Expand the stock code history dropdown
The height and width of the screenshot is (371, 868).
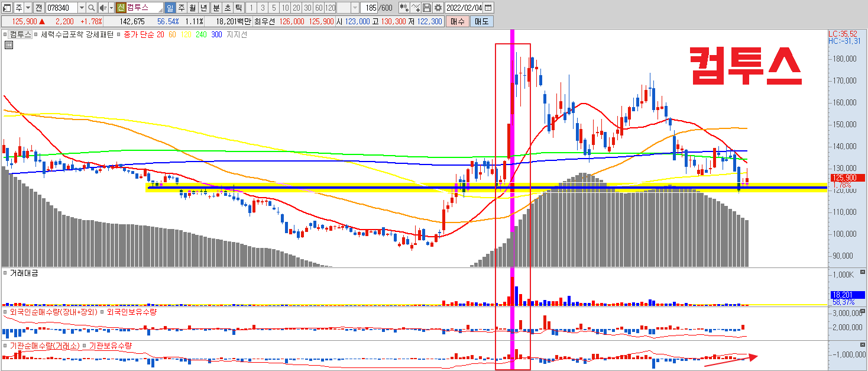(x=82, y=8)
